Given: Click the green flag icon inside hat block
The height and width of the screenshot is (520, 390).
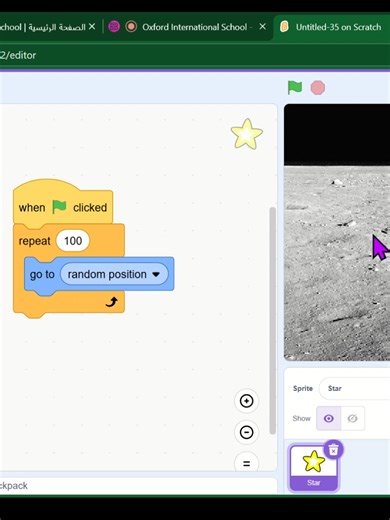Looking at the screenshot, I should click(59, 207).
